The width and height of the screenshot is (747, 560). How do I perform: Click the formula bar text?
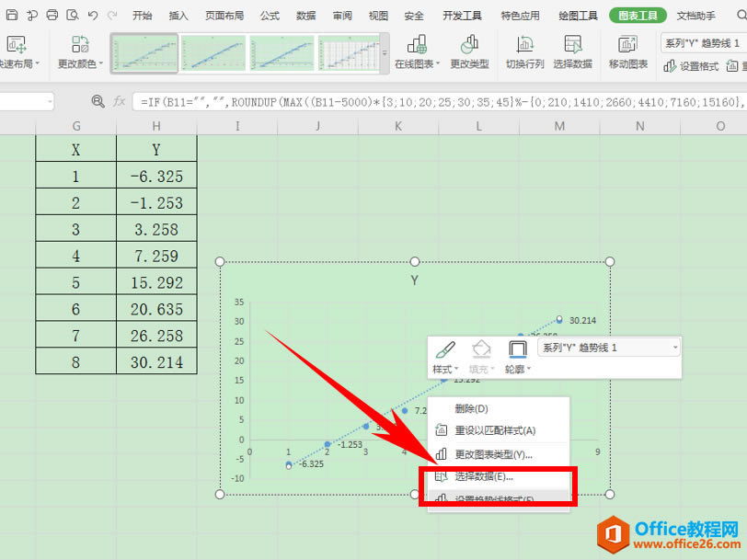441,101
